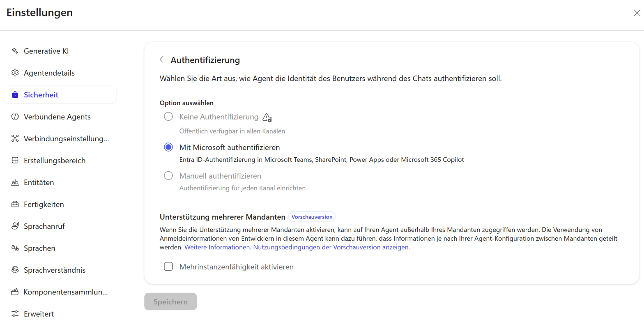Click the Sprachanruf icon
644x322 pixels.
(15, 226)
